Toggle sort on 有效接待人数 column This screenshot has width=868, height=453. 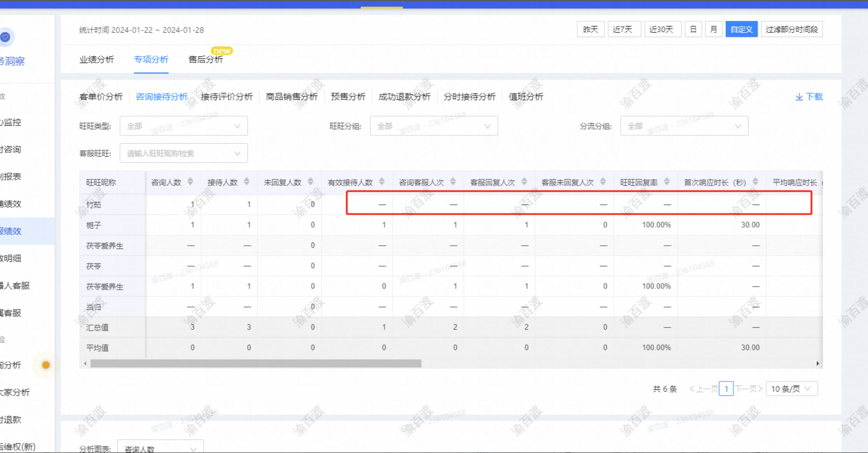(x=382, y=181)
